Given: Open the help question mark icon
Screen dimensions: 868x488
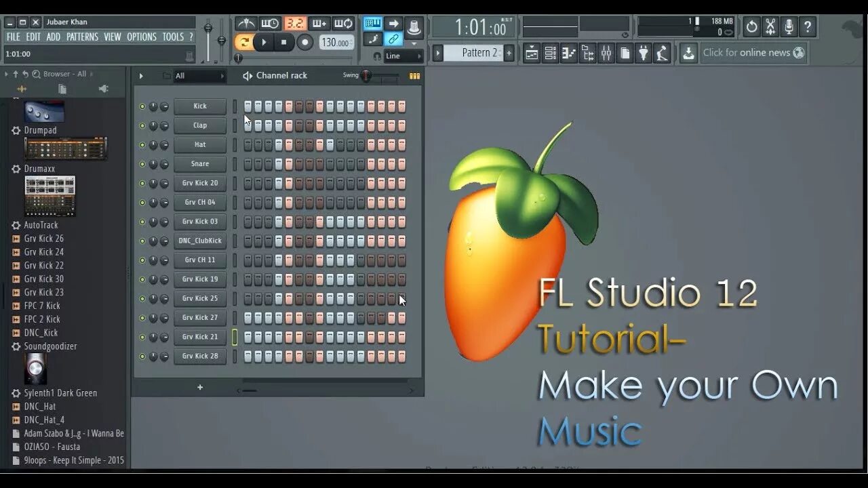Looking at the screenshot, I should [x=807, y=27].
